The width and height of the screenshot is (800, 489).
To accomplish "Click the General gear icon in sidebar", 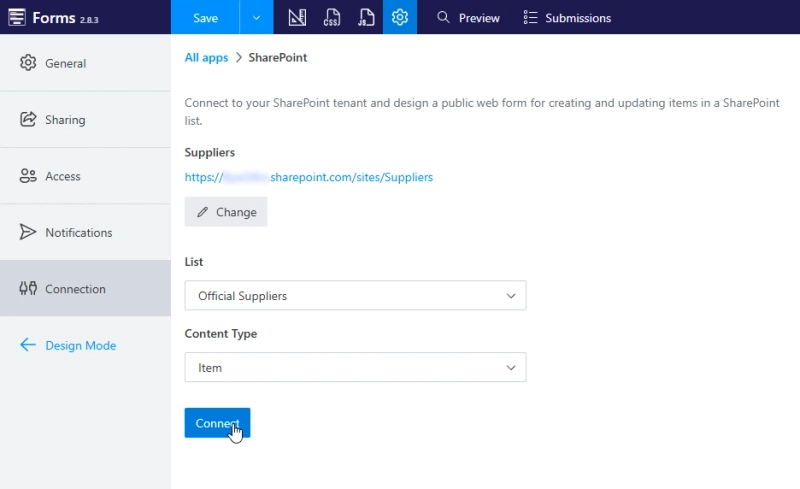I will [x=28, y=63].
